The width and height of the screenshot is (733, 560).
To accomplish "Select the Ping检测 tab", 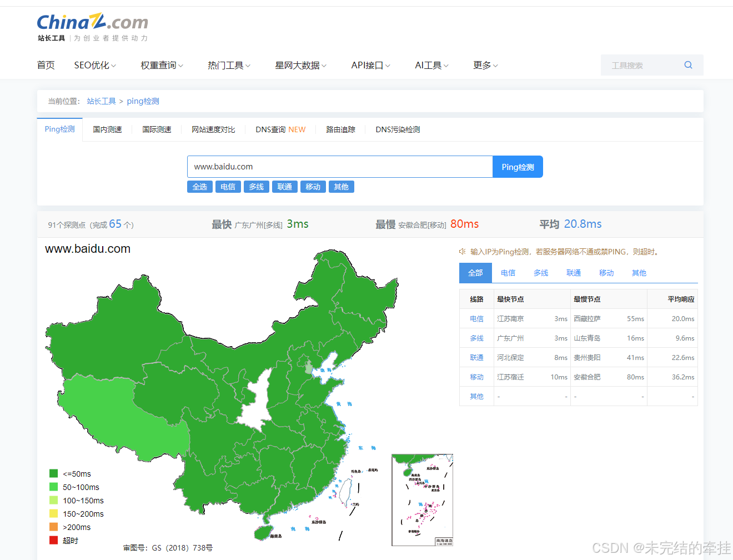I will pos(60,129).
